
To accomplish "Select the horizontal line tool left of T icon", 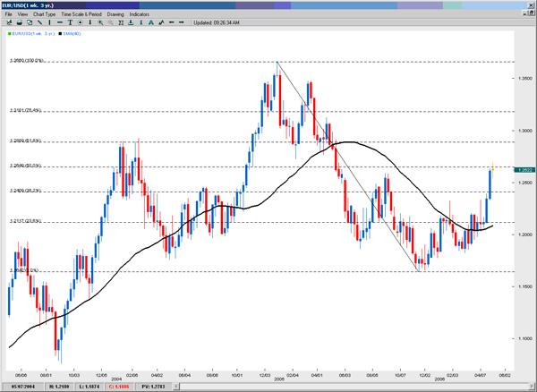I will (60, 22).
